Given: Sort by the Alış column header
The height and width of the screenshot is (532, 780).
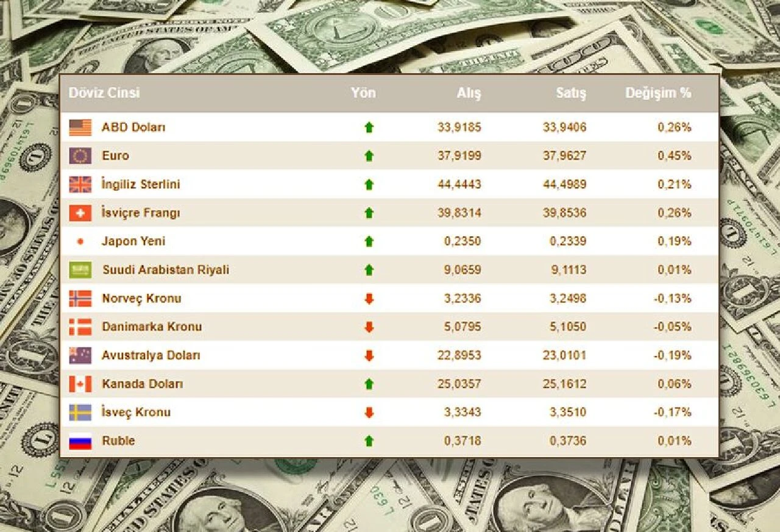Looking at the screenshot, I should click(x=469, y=93).
